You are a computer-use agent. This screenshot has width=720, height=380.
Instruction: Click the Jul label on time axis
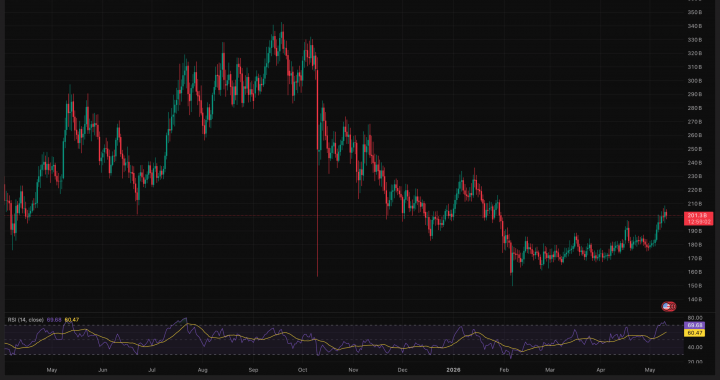click(153, 369)
